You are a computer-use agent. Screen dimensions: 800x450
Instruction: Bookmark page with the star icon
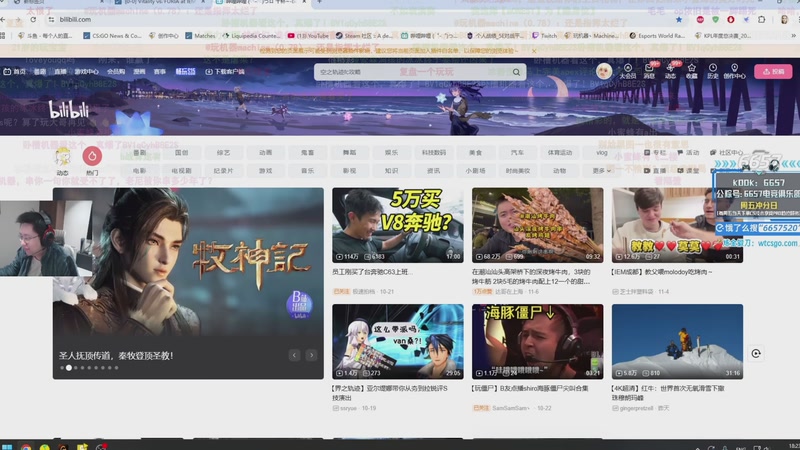(x=679, y=19)
